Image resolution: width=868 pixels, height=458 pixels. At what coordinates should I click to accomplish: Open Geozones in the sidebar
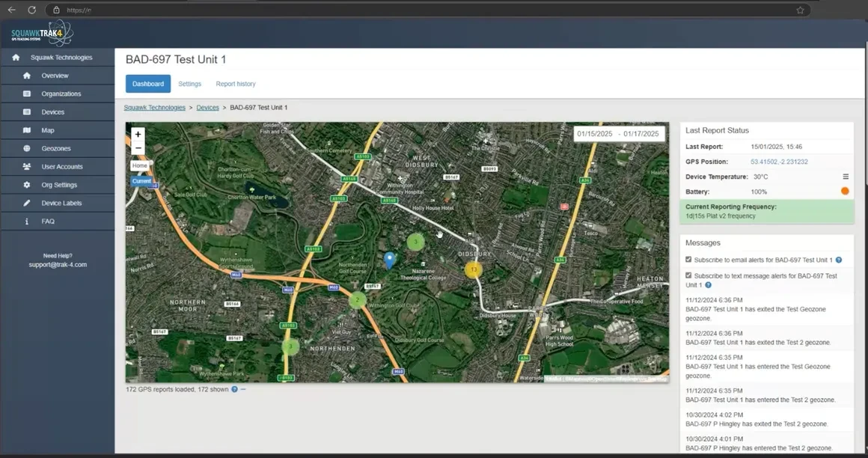[58, 148]
